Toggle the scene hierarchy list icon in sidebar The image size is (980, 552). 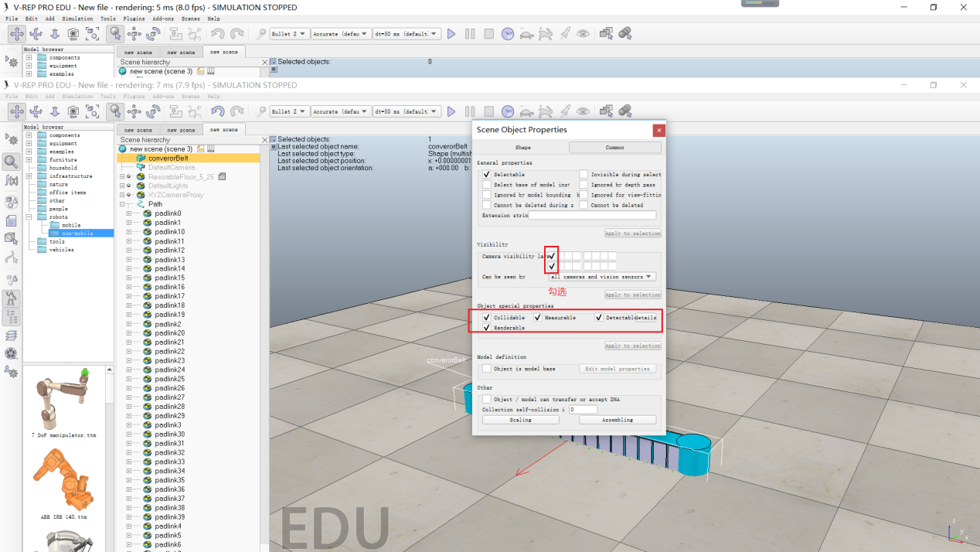11,316
